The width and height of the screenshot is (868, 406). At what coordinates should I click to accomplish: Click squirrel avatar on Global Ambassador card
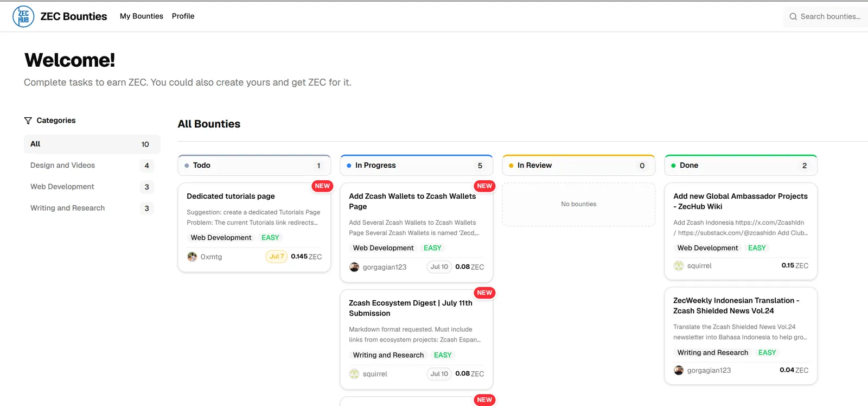pyautogui.click(x=679, y=266)
